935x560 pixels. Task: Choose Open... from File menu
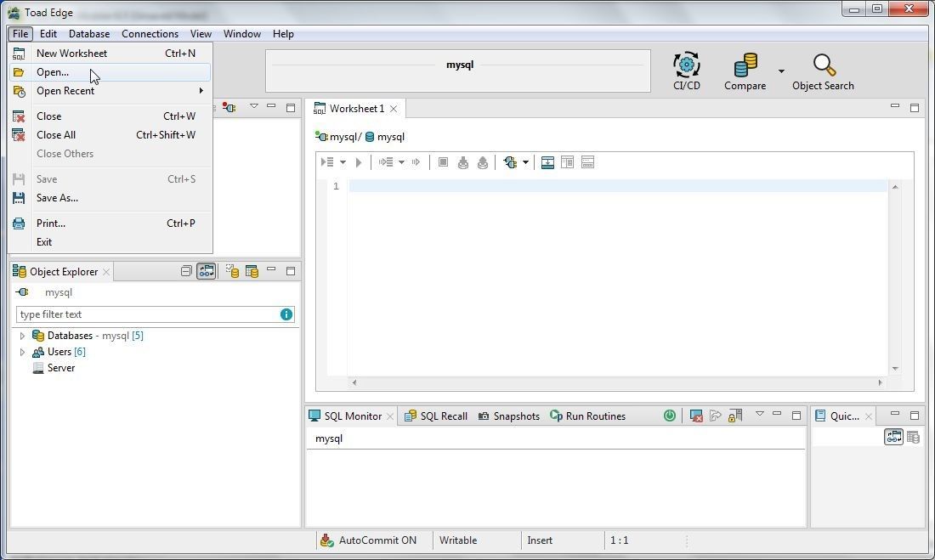[x=110, y=72]
